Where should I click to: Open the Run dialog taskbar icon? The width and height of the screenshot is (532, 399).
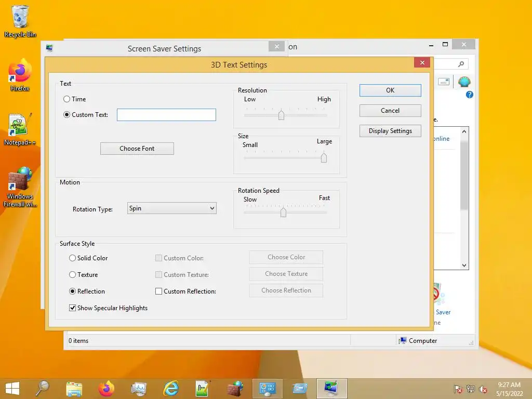pos(300,389)
